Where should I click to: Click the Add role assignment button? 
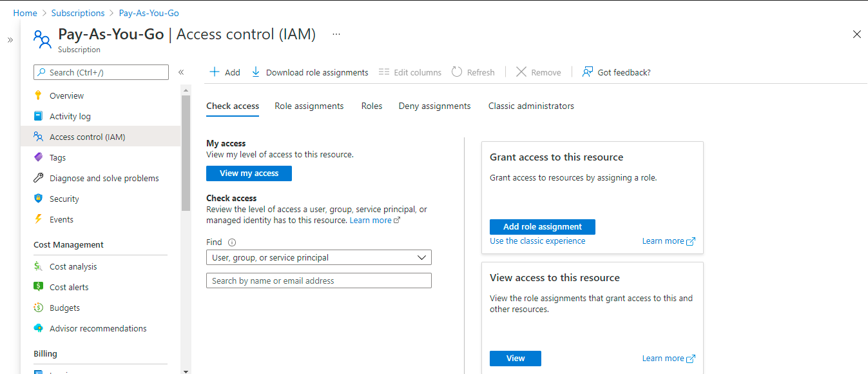point(543,227)
